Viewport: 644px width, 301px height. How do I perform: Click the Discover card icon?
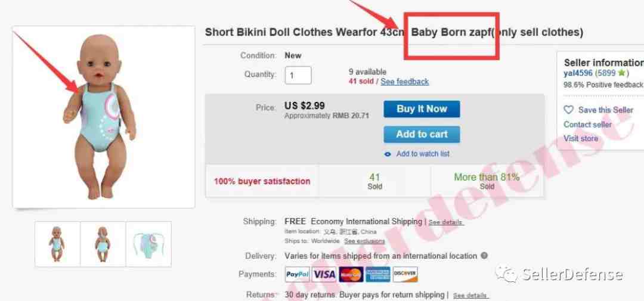405,274
